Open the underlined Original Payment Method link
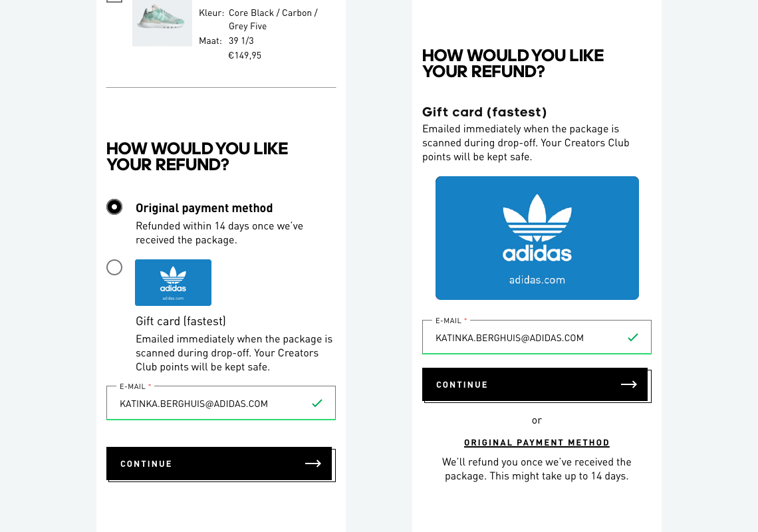Viewport: 758px width, 532px height. [x=537, y=443]
